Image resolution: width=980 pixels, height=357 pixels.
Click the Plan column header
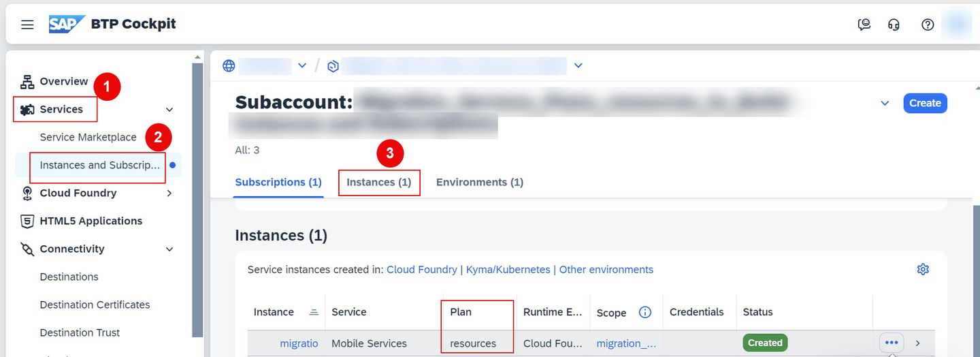click(461, 312)
